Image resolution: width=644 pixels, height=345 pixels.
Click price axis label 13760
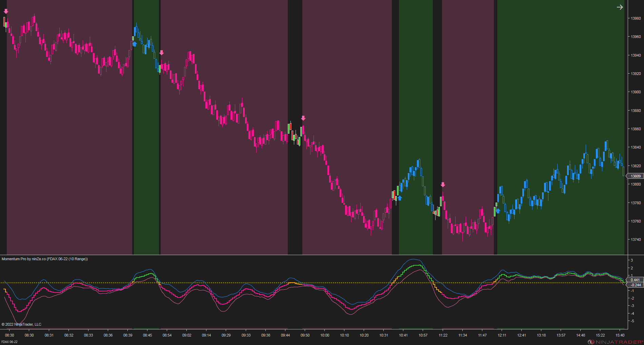(636, 221)
